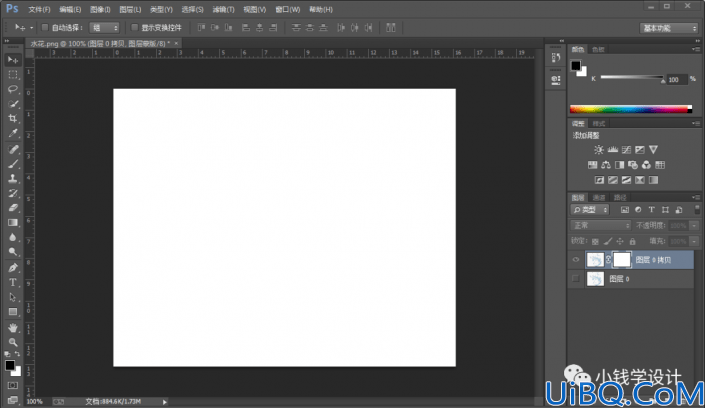Click the Quick Mask mode icon

(13, 386)
